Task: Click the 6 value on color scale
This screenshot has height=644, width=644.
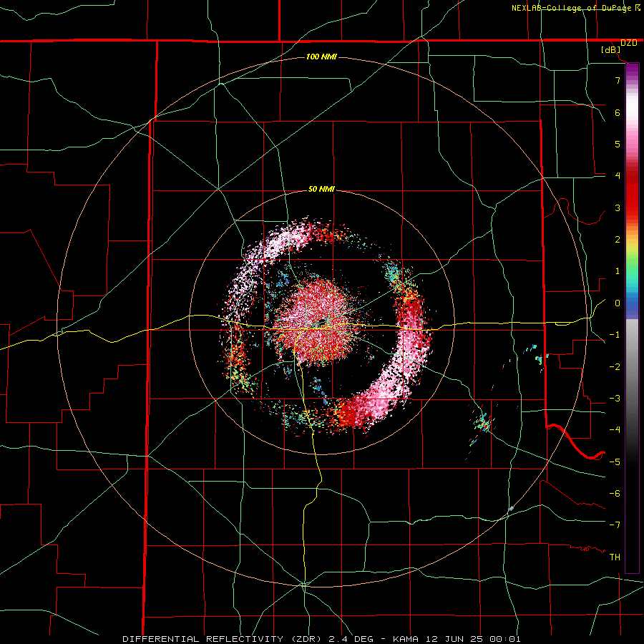Action: [618, 112]
